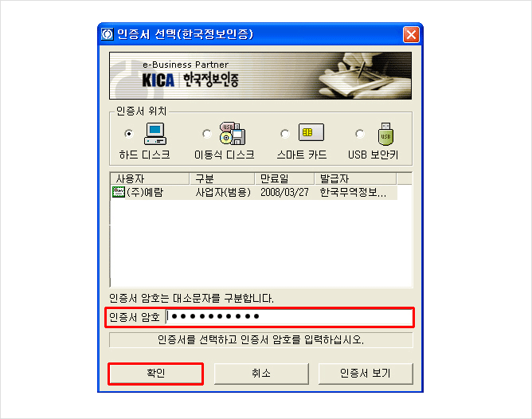532x419 pixels.
Task: Select the USB 보안키 radio button
Action: [x=360, y=134]
